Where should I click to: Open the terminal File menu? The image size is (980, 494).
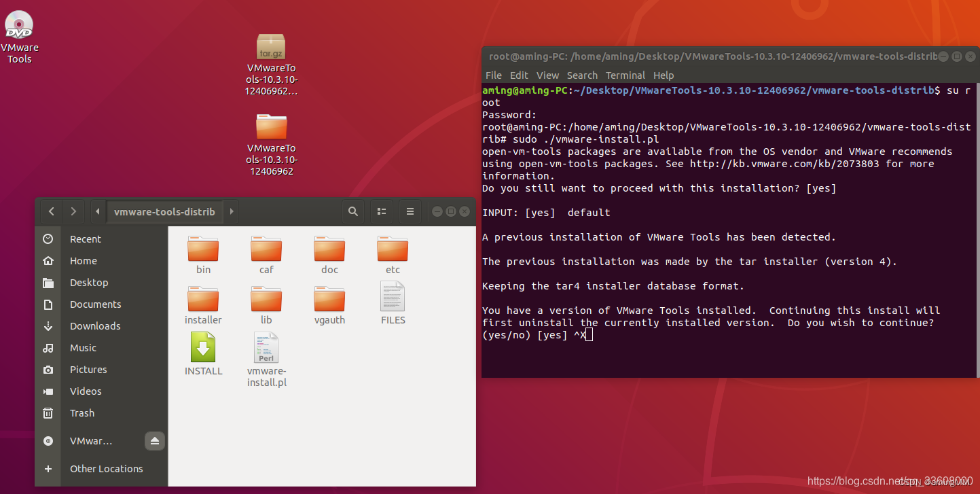tap(494, 75)
